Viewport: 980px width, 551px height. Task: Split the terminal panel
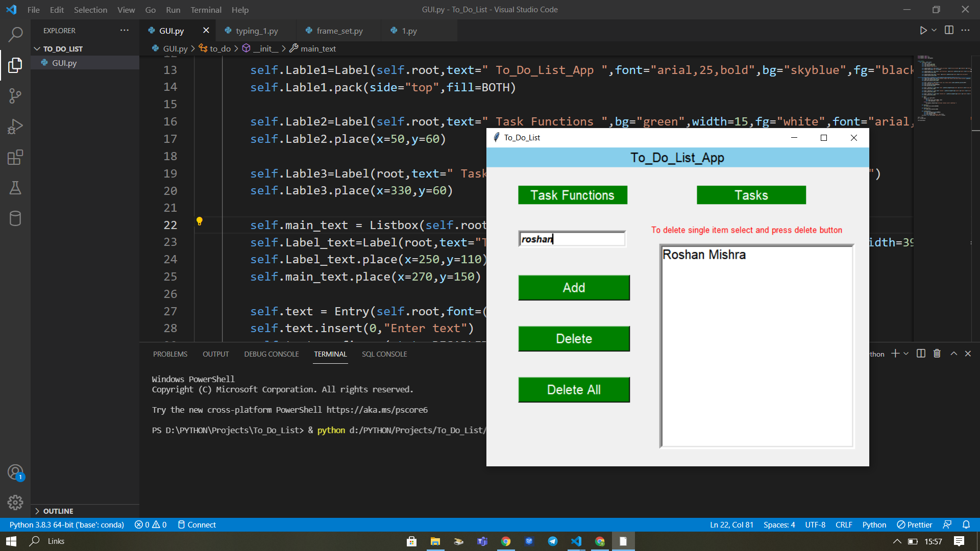[x=921, y=354]
